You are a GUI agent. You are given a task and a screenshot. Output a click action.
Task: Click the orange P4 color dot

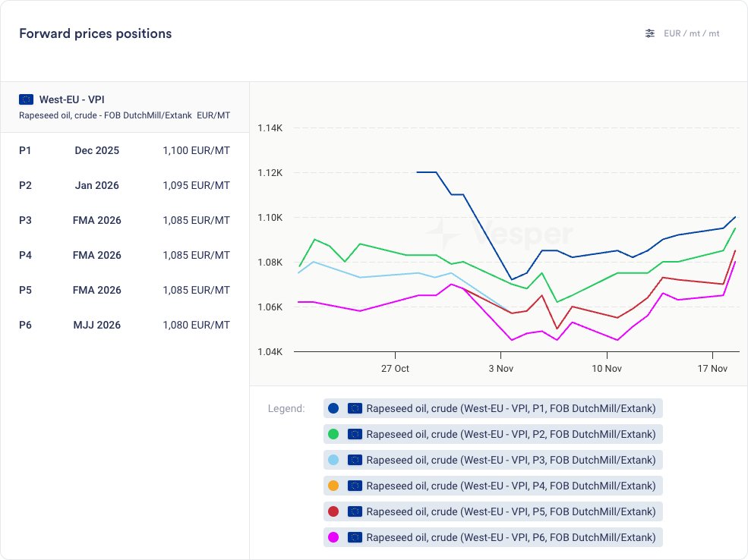[333, 486]
